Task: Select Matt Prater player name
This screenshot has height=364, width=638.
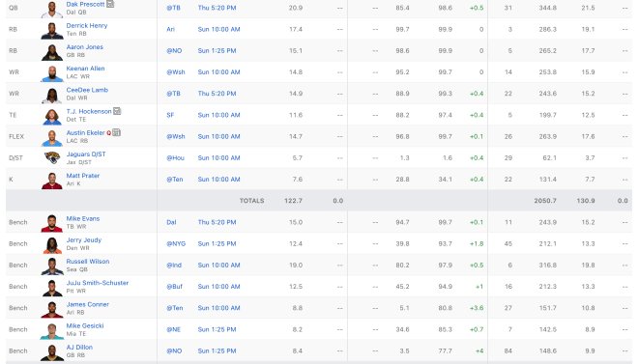Action: pos(82,176)
